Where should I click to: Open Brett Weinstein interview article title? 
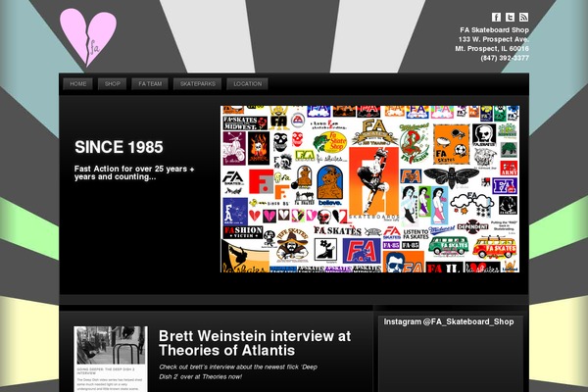click(x=255, y=343)
